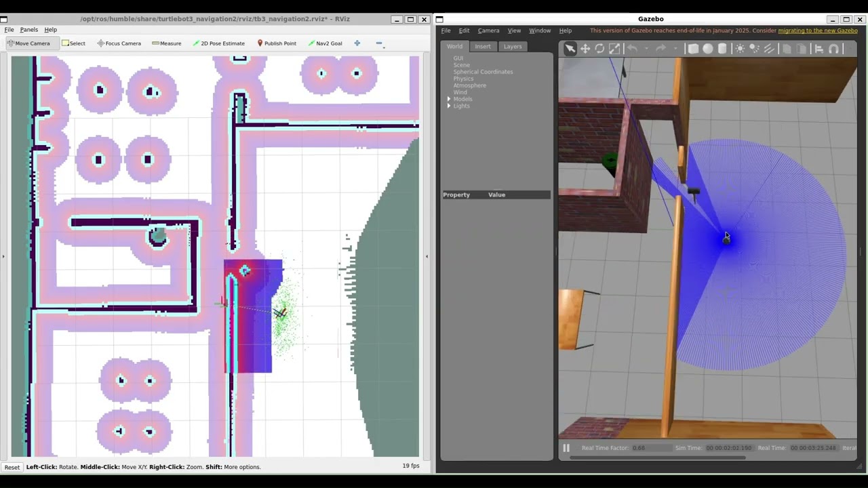This screenshot has height=488, width=868.
Task: Click the Gazebo paste icon
Action: [802, 49]
